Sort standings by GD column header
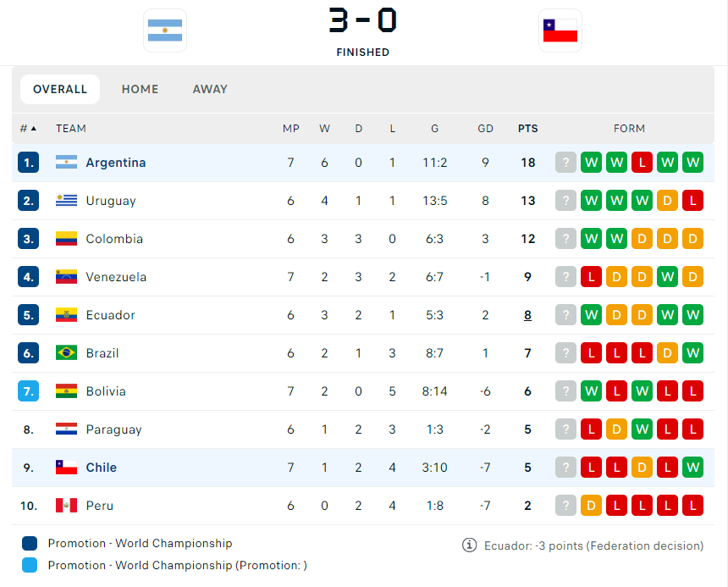 (x=485, y=129)
